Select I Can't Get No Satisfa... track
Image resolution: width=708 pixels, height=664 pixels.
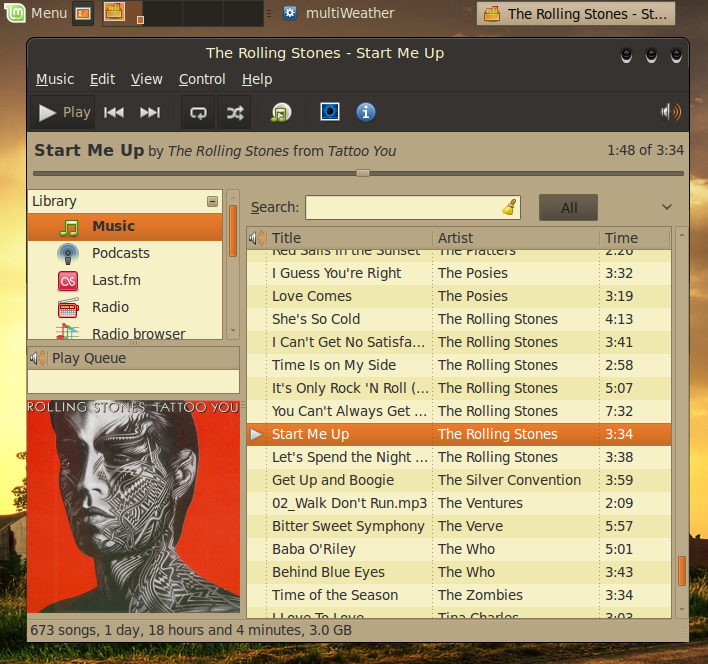[459, 342]
